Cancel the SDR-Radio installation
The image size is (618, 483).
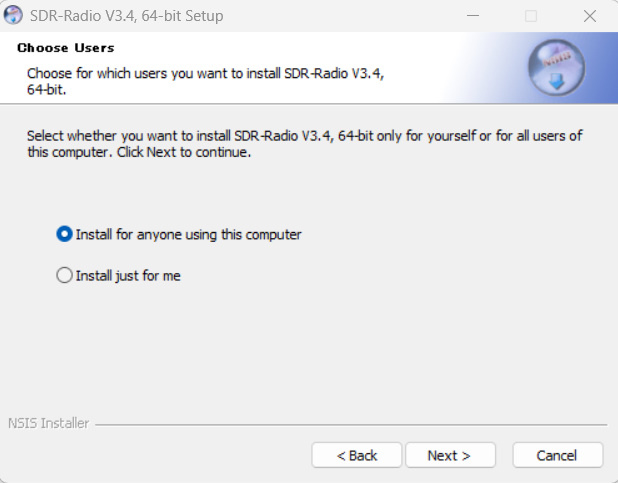point(557,455)
